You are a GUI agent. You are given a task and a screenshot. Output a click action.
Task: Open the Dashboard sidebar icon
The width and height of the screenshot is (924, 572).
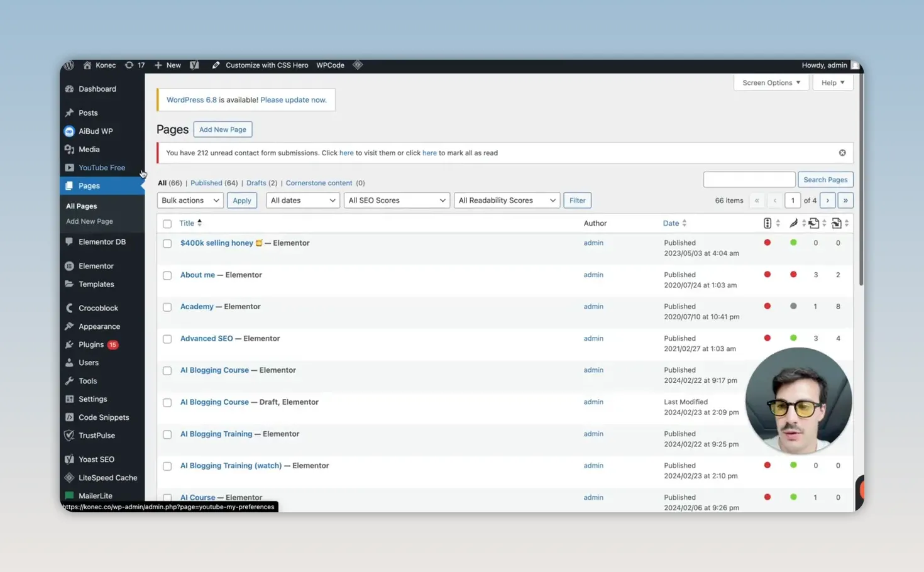point(69,89)
